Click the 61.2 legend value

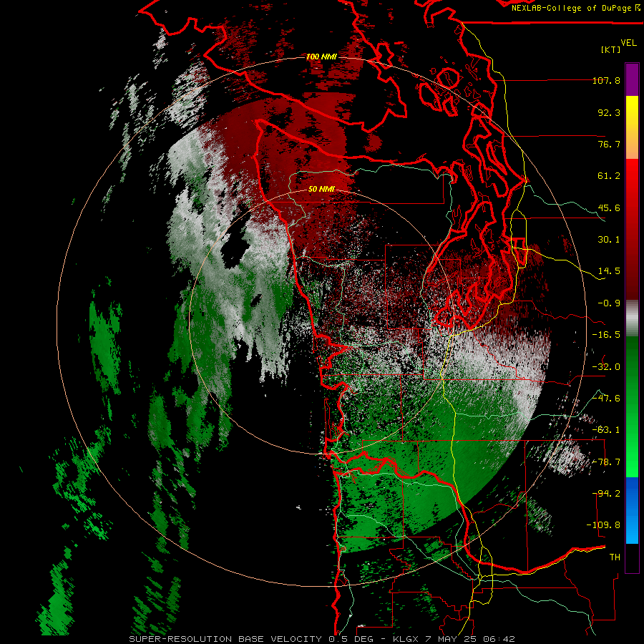[x=609, y=176]
